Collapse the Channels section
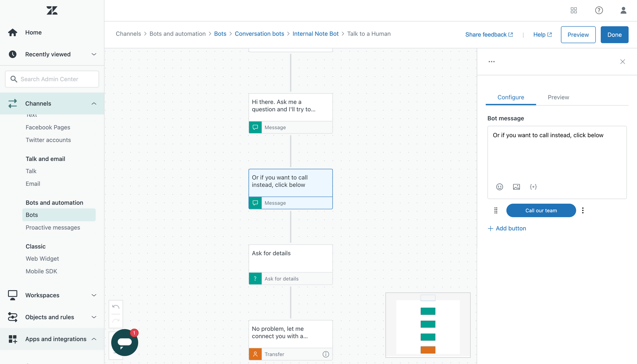 [94, 103]
